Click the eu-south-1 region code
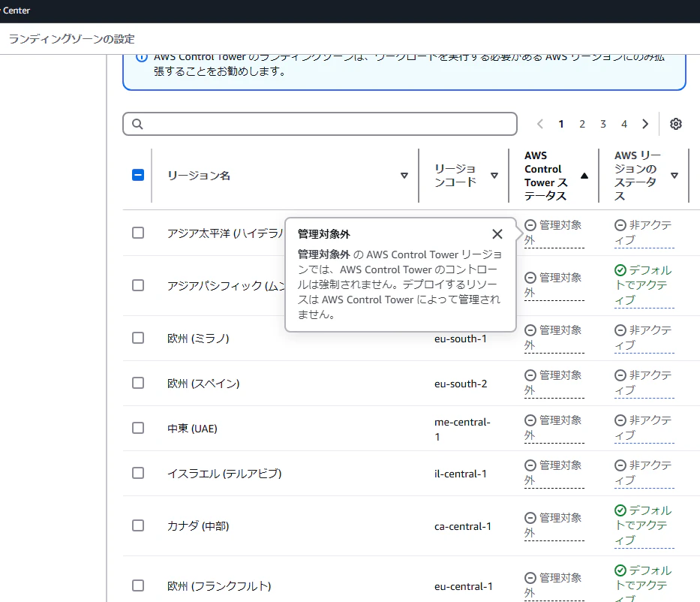700x602 pixels. point(460,339)
